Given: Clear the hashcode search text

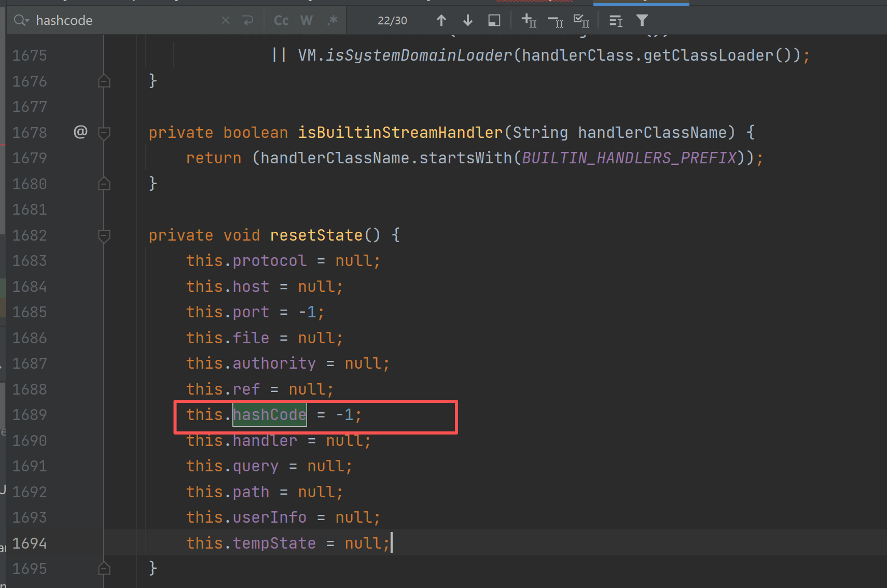Looking at the screenshot, I should point(226,21).
